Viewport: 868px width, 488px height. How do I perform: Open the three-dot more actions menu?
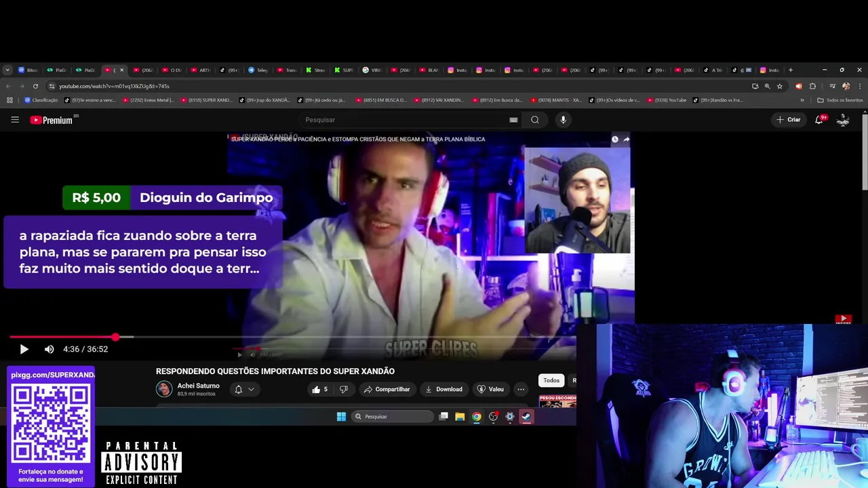[521, 389]
